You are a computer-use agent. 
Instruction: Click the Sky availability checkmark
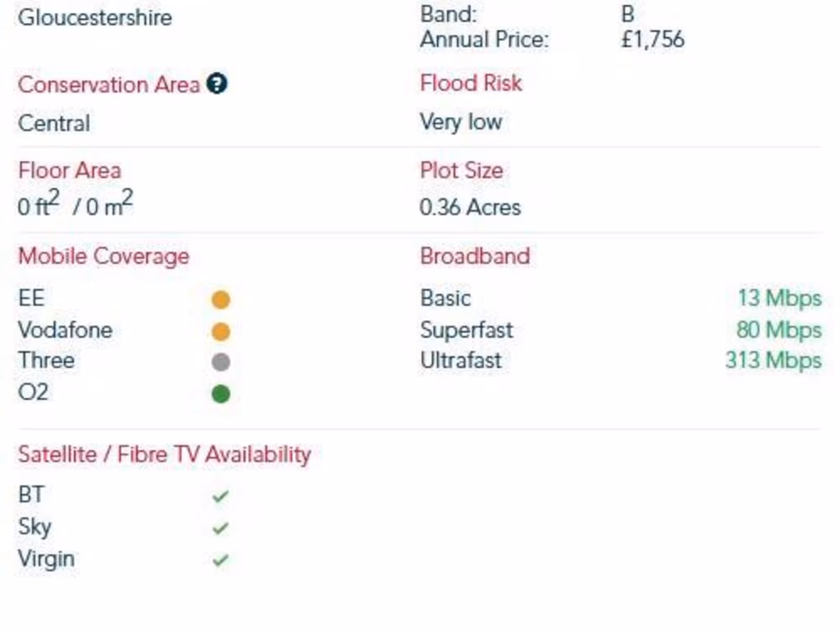point(220,528)
